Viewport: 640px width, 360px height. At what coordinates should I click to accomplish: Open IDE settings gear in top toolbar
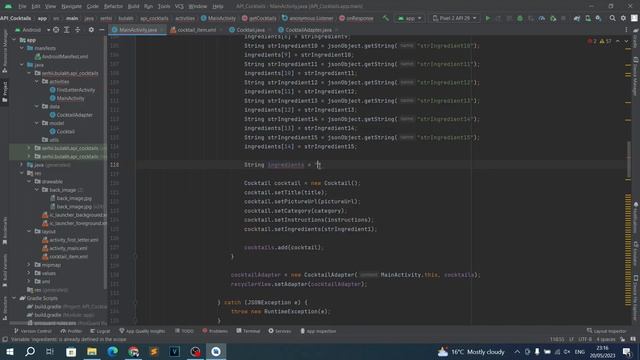pyautogui.click(x=623, y=18)
